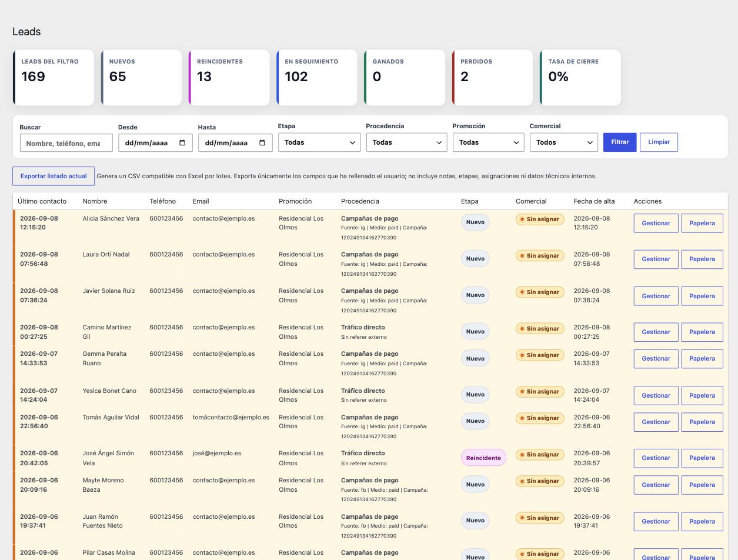
Task: Send Camino Martínez Gil to Papelera
Action: tap(702, 332)
